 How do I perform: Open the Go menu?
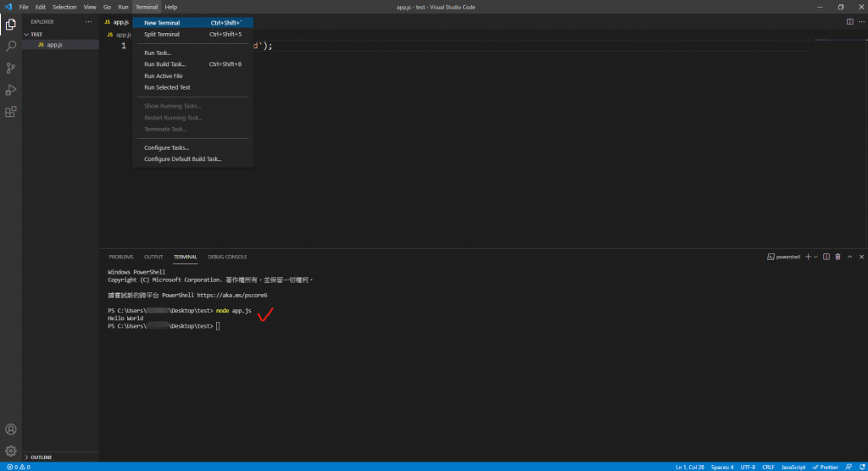click(x=107, y=7)
